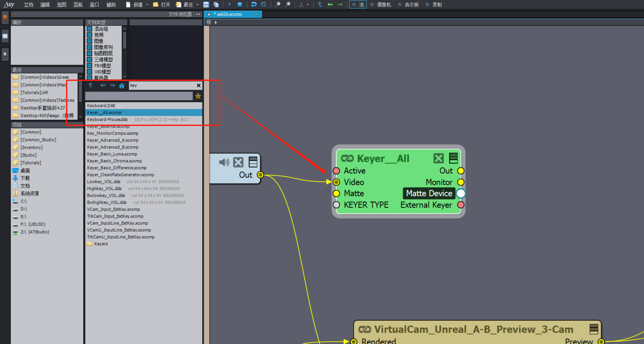Click the green back arrow icon
This screenshot has height=344, width=644.
[x=330, y=5]
